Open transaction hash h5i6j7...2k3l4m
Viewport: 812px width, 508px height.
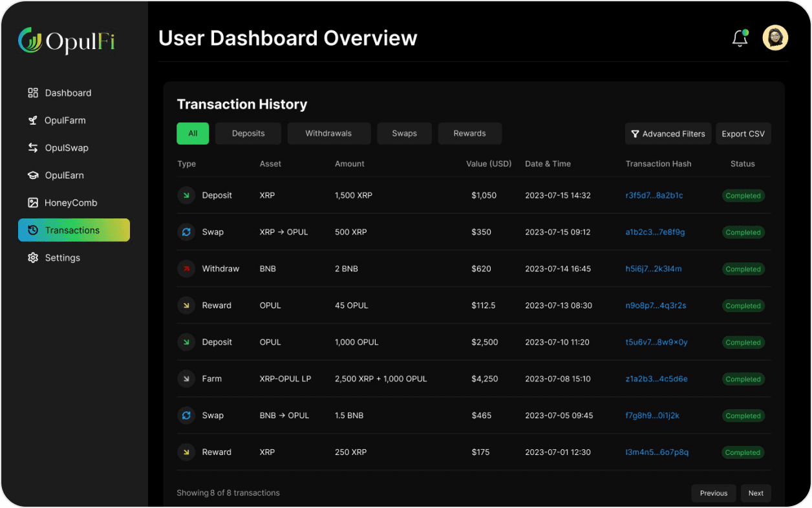tap(654, 269)
